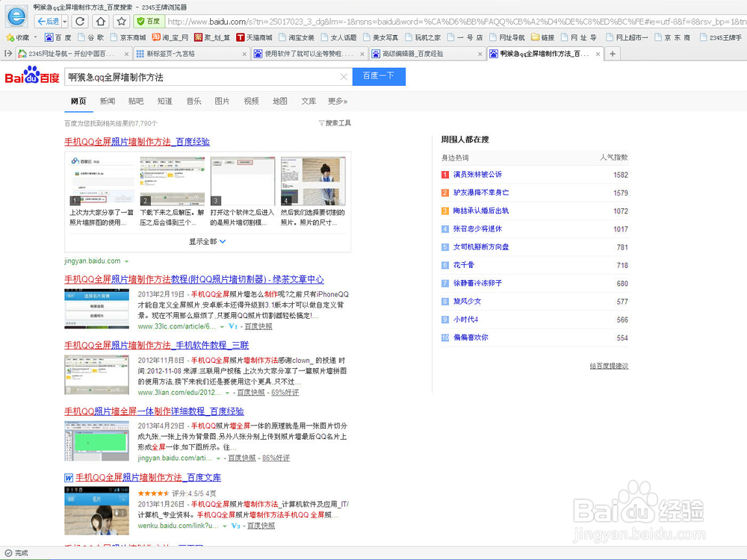747x560 pixels.
Task: Open the 百度快照 for the 33lc.com result
Action: tap(258, 326)
